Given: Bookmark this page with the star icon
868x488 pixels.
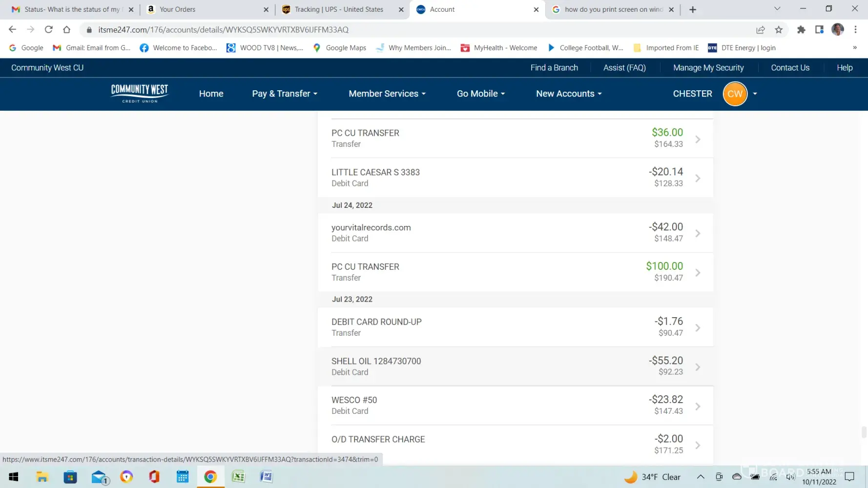Looking at the screenshot, I should tap(779, 30).
